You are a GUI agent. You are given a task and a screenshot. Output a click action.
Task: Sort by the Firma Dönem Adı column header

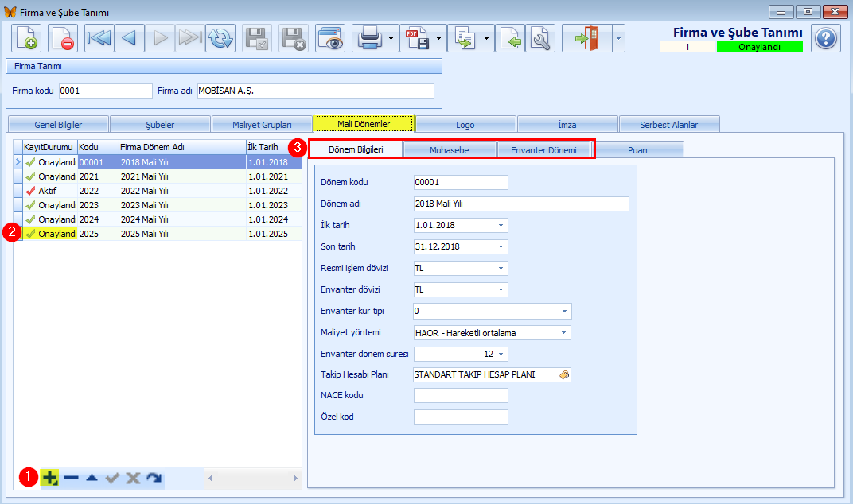pyautogui.click(x=182, y=147)
